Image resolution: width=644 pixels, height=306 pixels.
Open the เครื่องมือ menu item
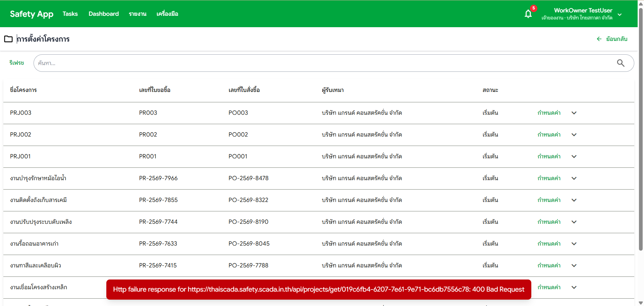click(x=167, y=14)
